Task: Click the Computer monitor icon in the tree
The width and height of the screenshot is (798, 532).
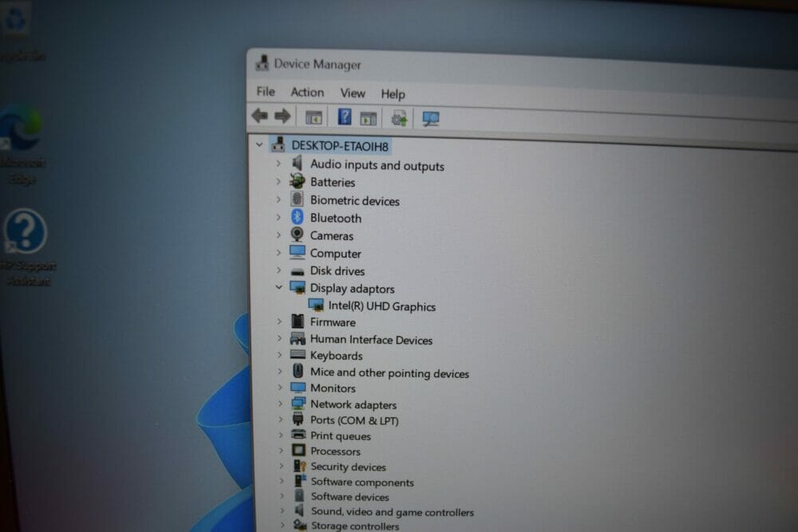Action: click(x=297, y=252)
